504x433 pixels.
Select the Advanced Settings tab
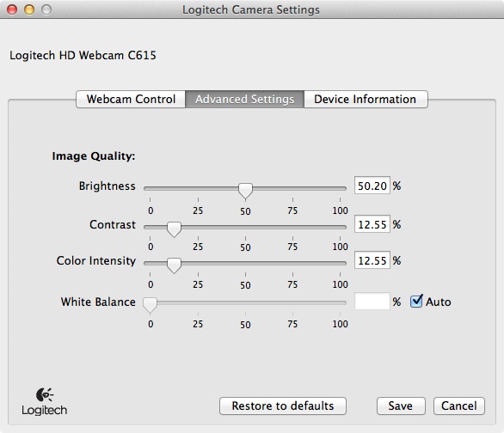(x=244, y=99)
